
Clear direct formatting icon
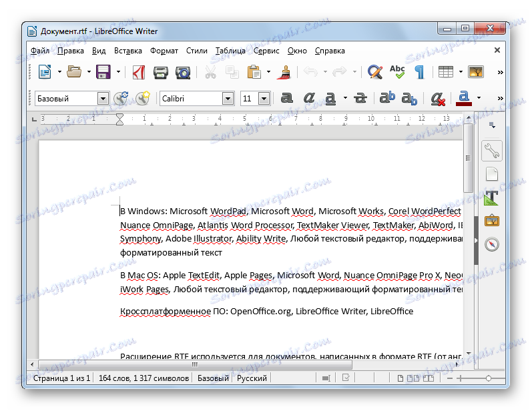pyautogui.click(x=438, y=99)
